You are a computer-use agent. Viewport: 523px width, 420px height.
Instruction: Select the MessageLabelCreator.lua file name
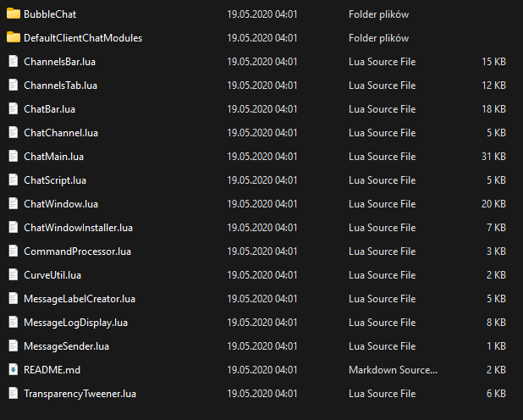click(x=80, y=299)
